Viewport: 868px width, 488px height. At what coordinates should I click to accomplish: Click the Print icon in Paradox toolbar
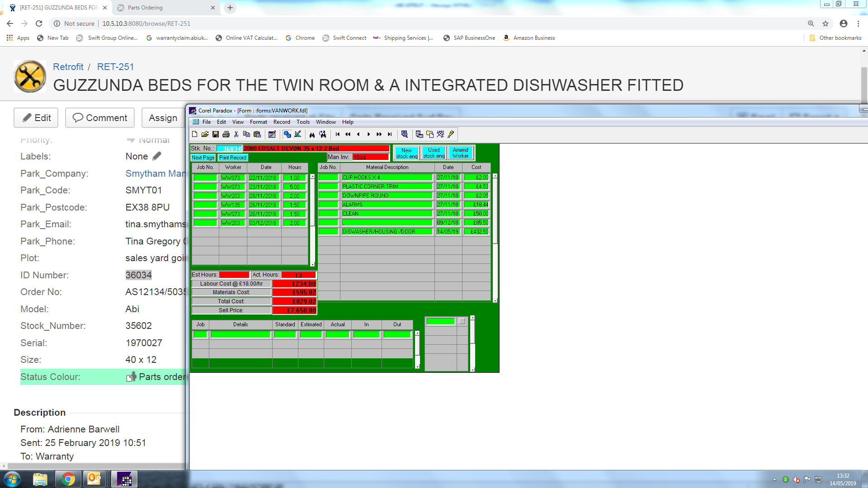coord(226,134)
